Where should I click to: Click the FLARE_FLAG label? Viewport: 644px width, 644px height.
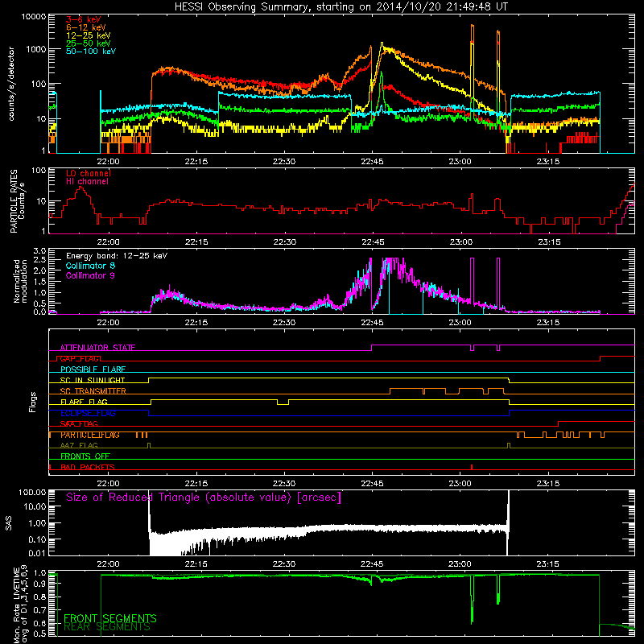tap(84, 402)
